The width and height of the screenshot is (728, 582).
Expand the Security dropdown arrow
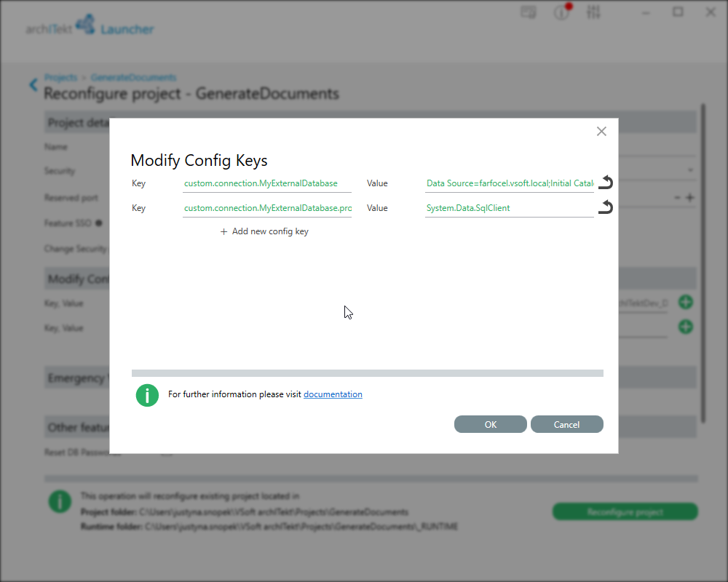click(x=690, y=170)
